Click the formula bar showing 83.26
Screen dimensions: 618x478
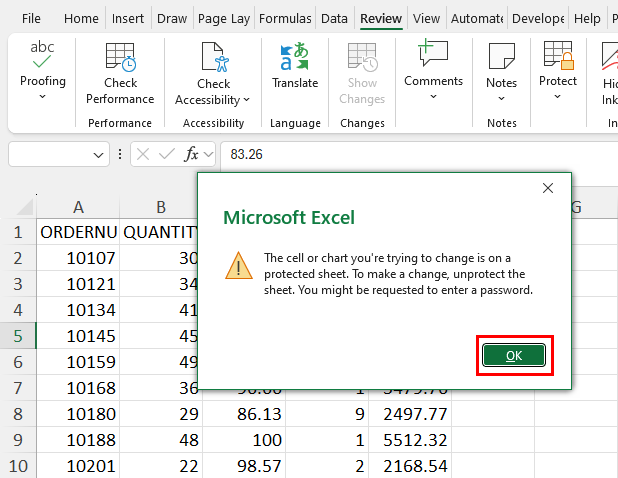(419, 154)
